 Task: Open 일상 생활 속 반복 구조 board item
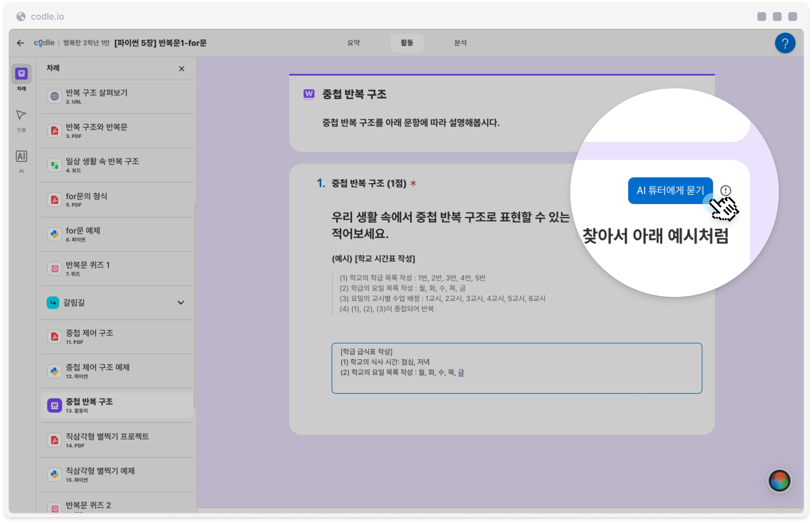(117, 165)
